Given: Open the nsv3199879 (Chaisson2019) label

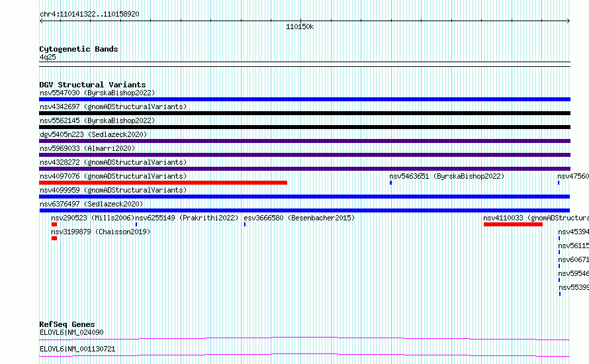Looking at the screenshot, I should [101, 232].
